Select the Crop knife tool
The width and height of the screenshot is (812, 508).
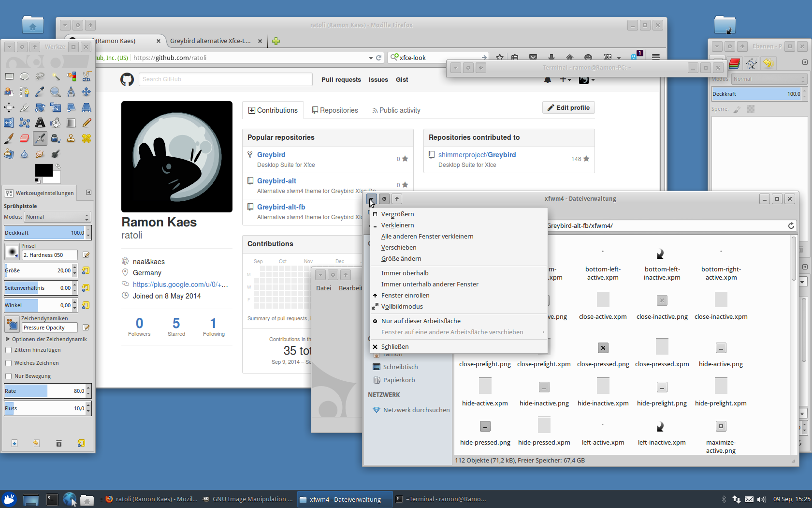coord(25,107)
